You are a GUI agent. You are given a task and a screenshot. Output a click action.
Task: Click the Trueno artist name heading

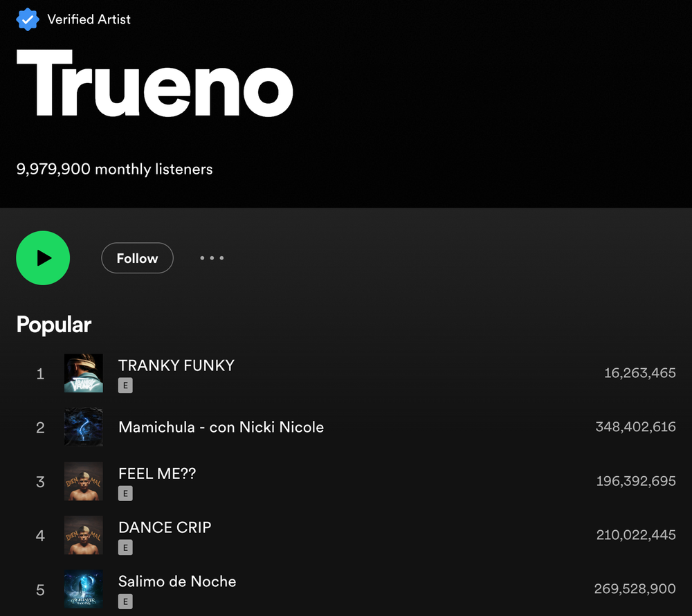155,82
